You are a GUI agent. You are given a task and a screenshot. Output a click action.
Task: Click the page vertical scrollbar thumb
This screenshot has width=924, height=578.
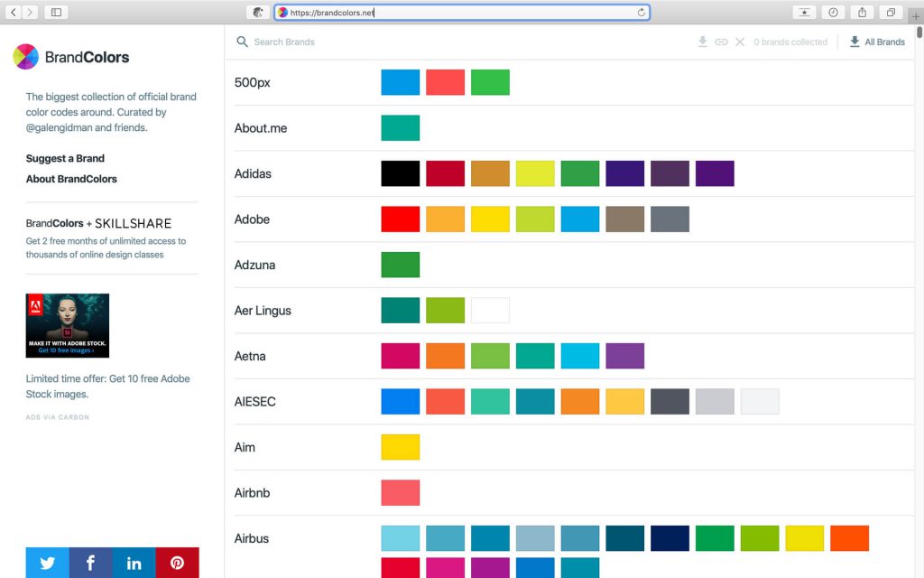(919, 32)
